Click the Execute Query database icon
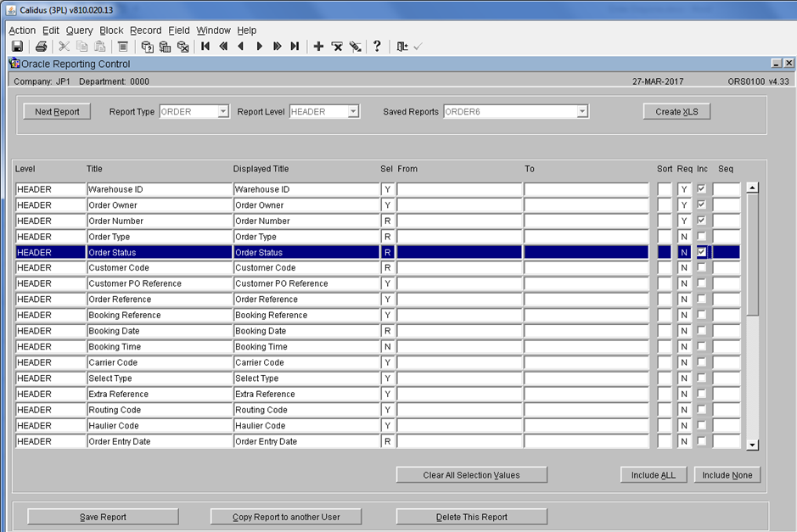Image resolution: width=797 pixels, height=532 pixels. tap(166, 47)
